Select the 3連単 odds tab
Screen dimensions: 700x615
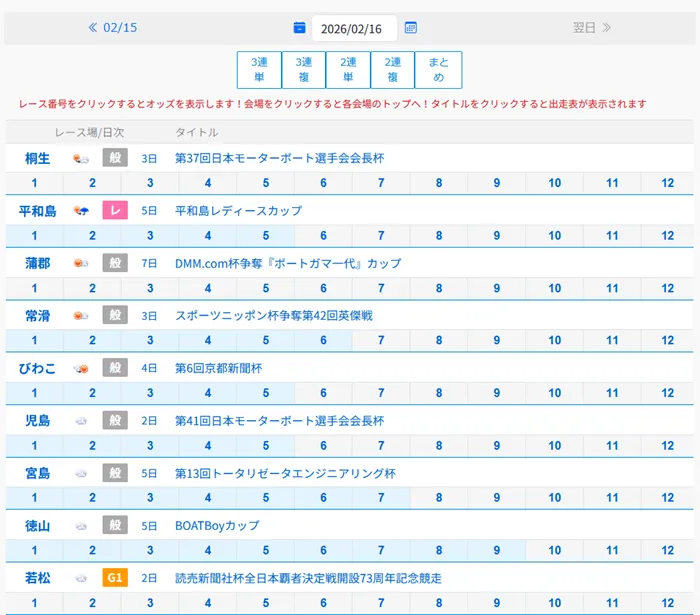click(259, 70)
